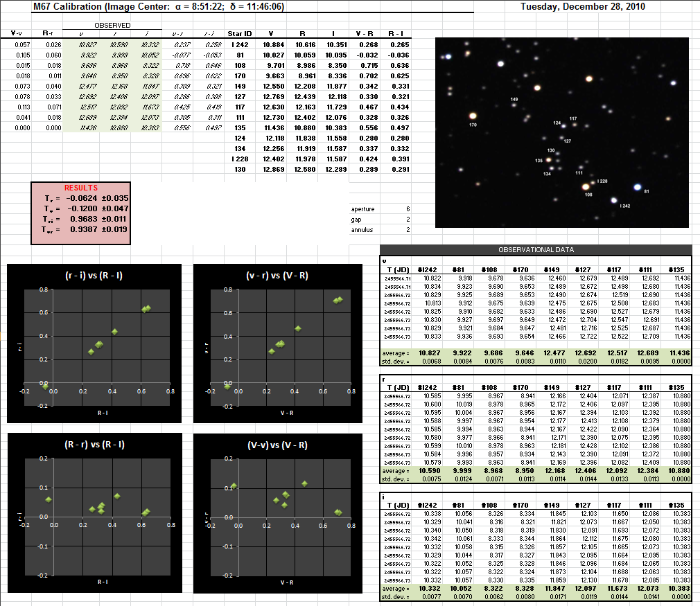
Task: Select the star field image
Action: [x=561, y=132]
